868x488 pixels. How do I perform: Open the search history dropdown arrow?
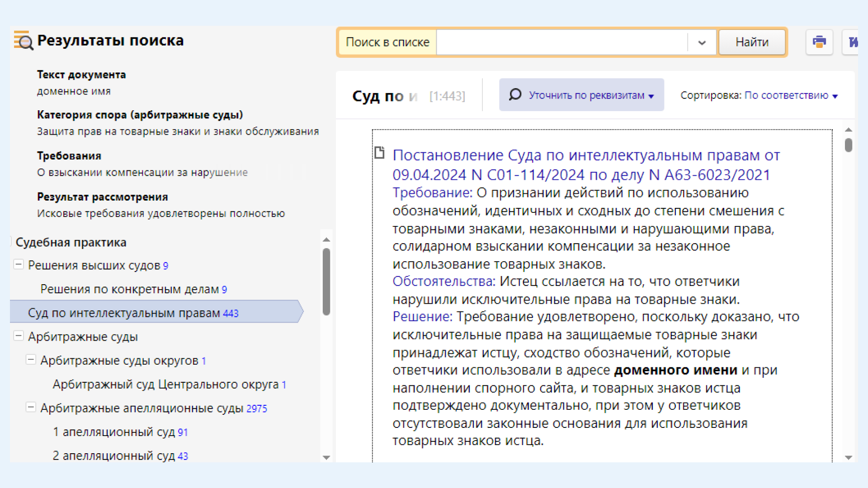(702, 42)
